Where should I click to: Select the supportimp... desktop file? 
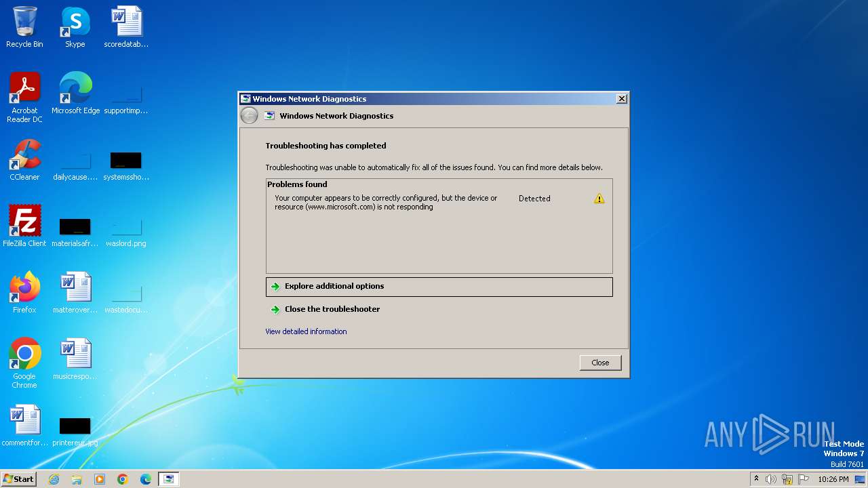coord(126,99)
